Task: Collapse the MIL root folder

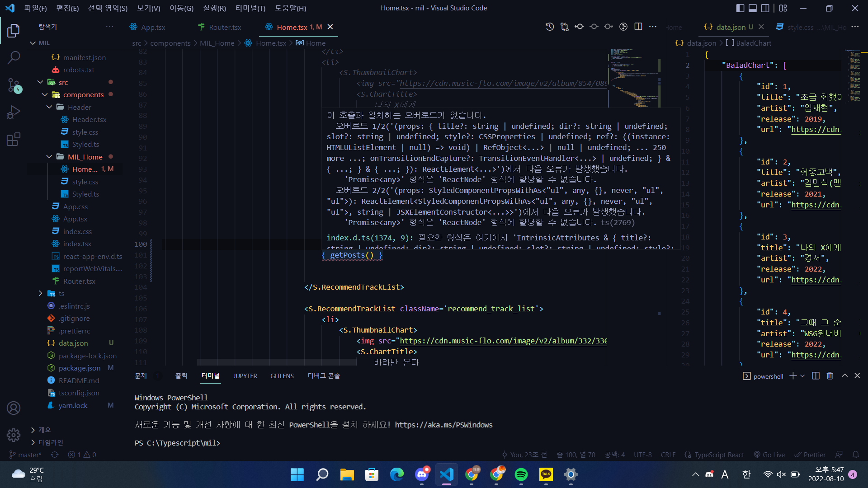Action: point(33,43)
